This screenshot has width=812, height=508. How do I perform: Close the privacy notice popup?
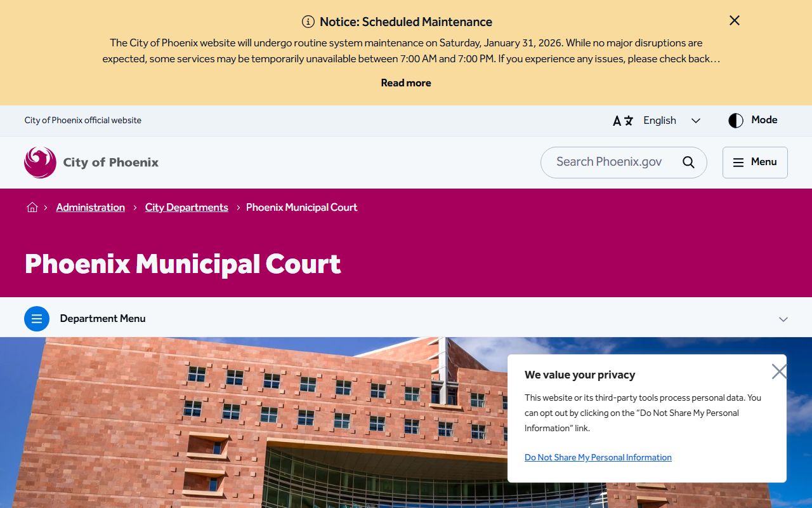pos(779,371)
